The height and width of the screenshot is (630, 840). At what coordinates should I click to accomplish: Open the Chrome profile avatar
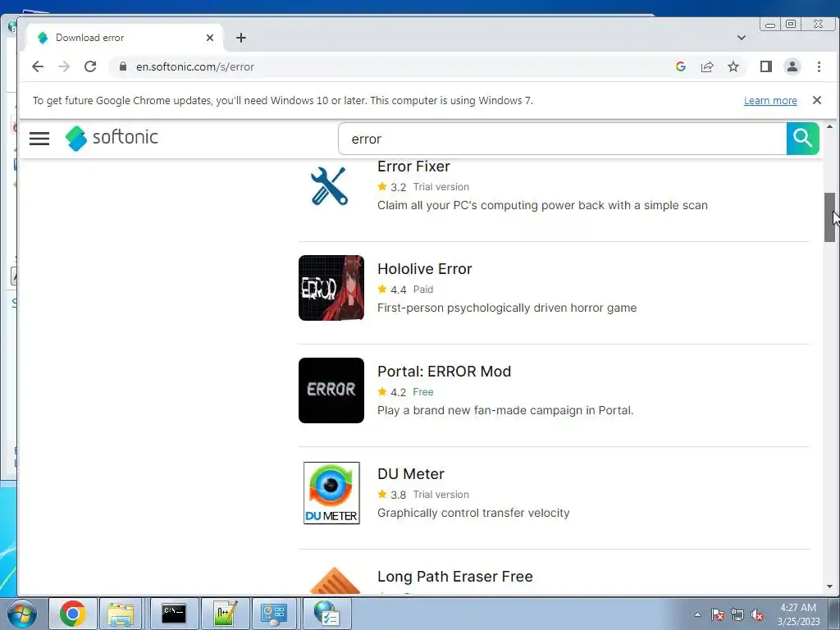pos(792,66)
